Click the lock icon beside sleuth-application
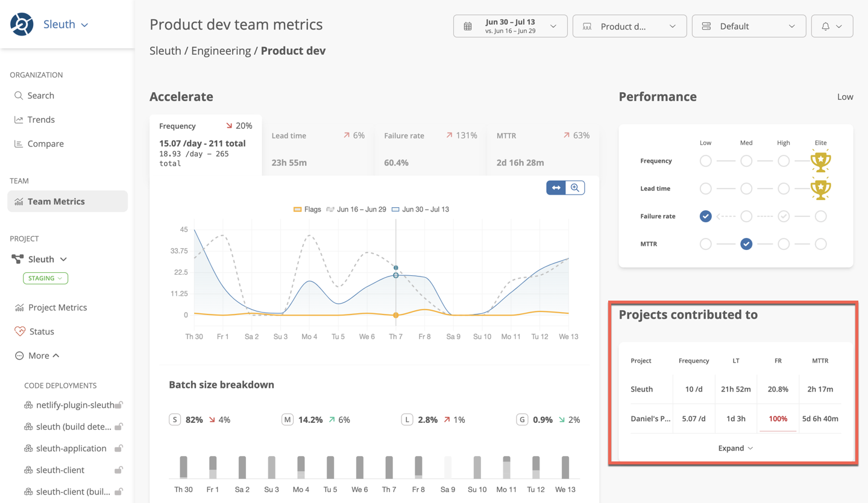Image resolution: width=868 pixels, height=503 pixels. [119, 448]
